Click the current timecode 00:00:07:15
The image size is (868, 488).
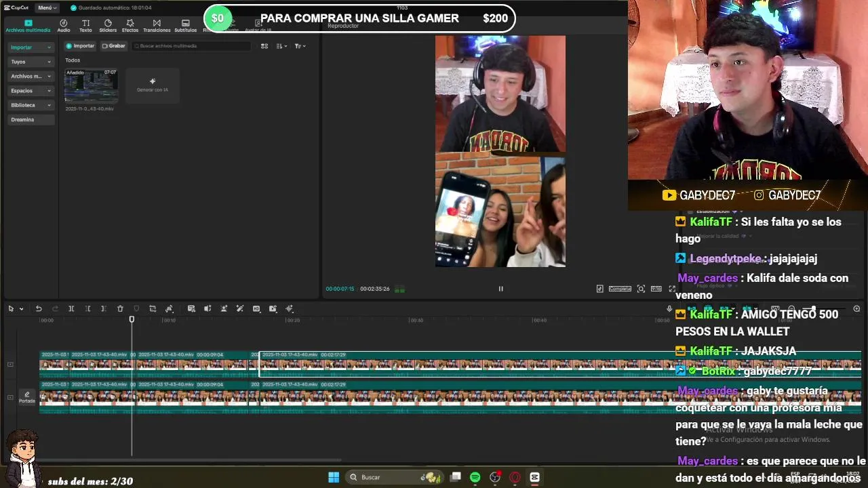tap(340, 289)
